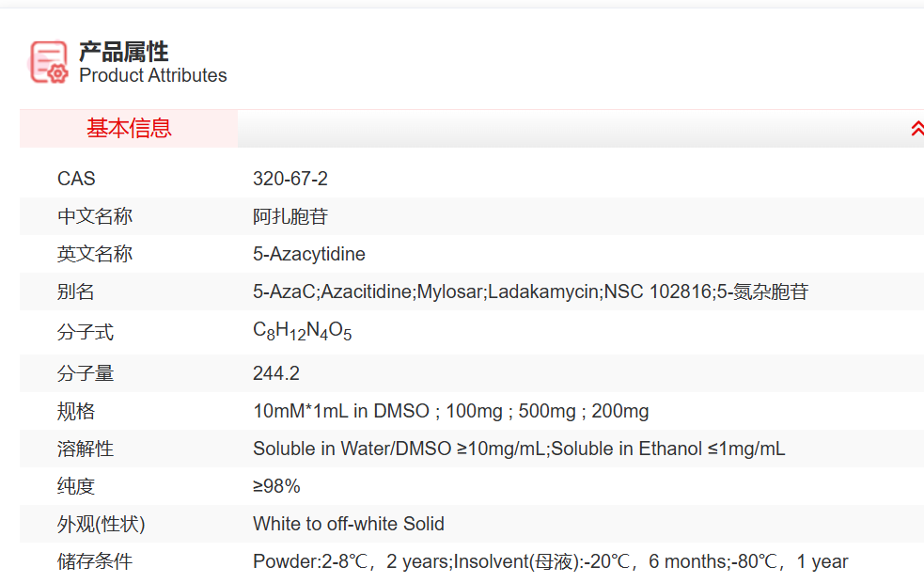Viewport: 924px width, 583px height.
Task: Click the 别名 alias list value
Action: 530,291
